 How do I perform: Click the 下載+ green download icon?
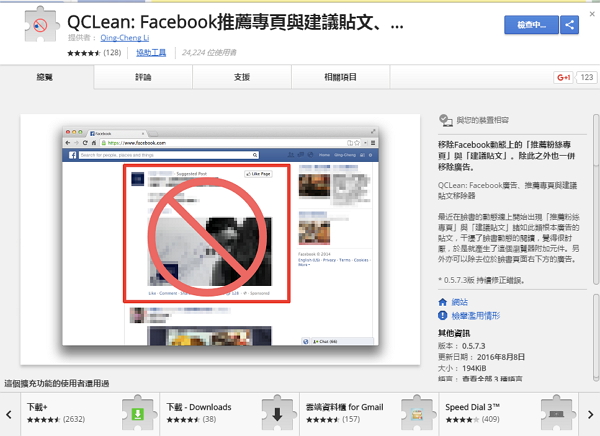137,412
